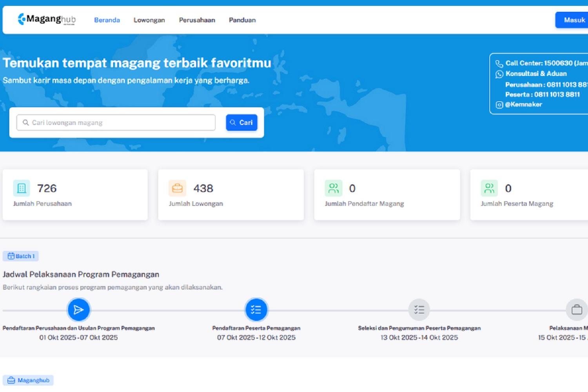Screen dimensions: 588x392
Task: Click the Seleksi dan Pengumuman timeline icon
Action: pyautogui.click(x=419, y=310)
